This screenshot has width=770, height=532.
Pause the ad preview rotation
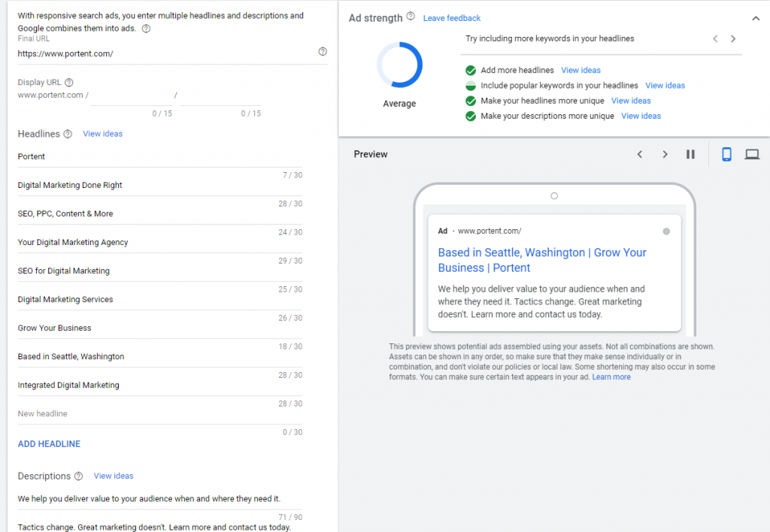pos(690,155)
